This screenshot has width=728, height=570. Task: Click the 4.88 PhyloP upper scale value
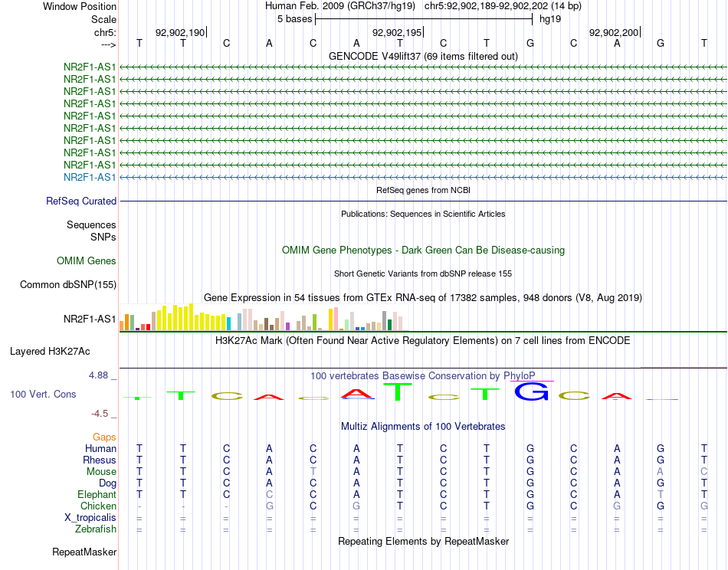(99, 375)
